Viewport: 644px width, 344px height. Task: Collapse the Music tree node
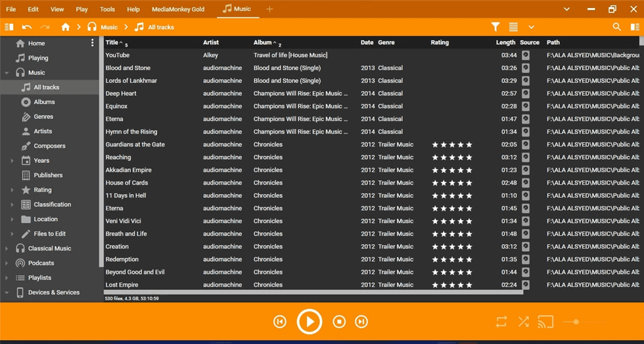coord(7,73)
